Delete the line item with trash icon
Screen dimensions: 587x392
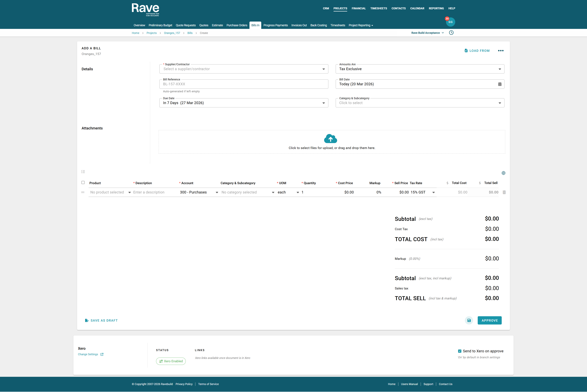click(x=504, y=192)
